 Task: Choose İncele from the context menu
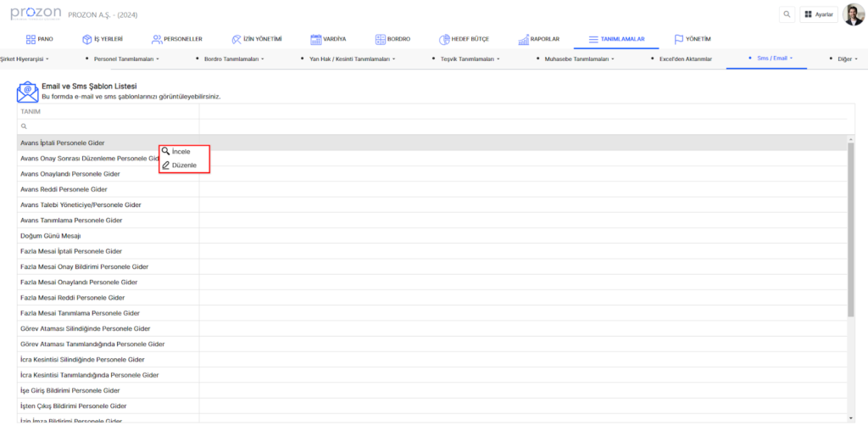pyautogui.click(x=181, y=151)
